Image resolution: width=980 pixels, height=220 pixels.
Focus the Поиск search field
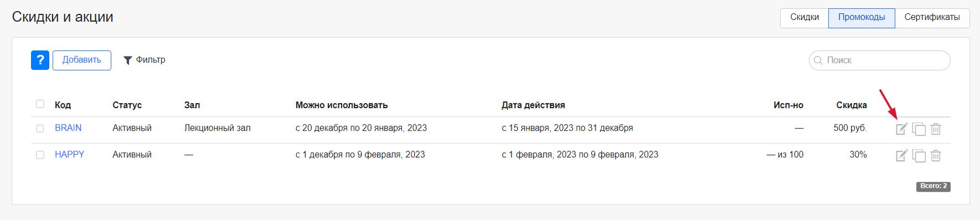[879, 60]
